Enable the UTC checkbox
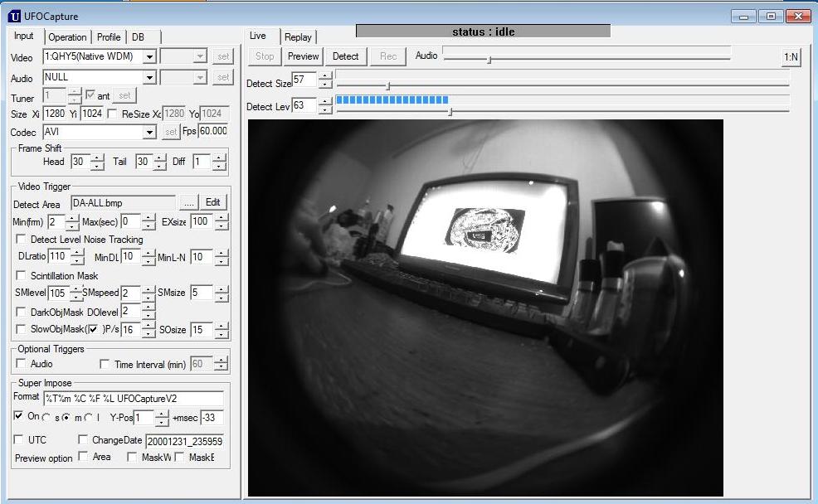 point(18,439)
